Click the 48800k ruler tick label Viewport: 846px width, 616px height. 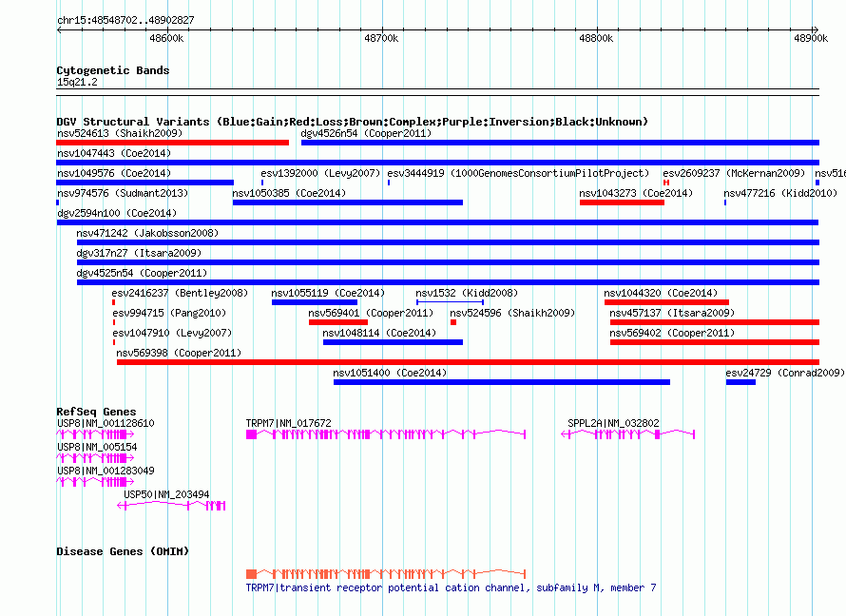(x=596, y=38)
